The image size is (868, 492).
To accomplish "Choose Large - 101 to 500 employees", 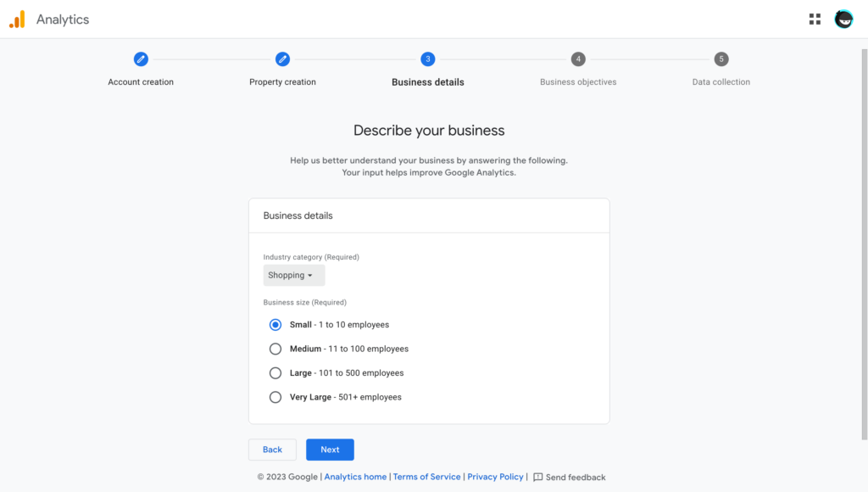I will [x=275, y=372].
